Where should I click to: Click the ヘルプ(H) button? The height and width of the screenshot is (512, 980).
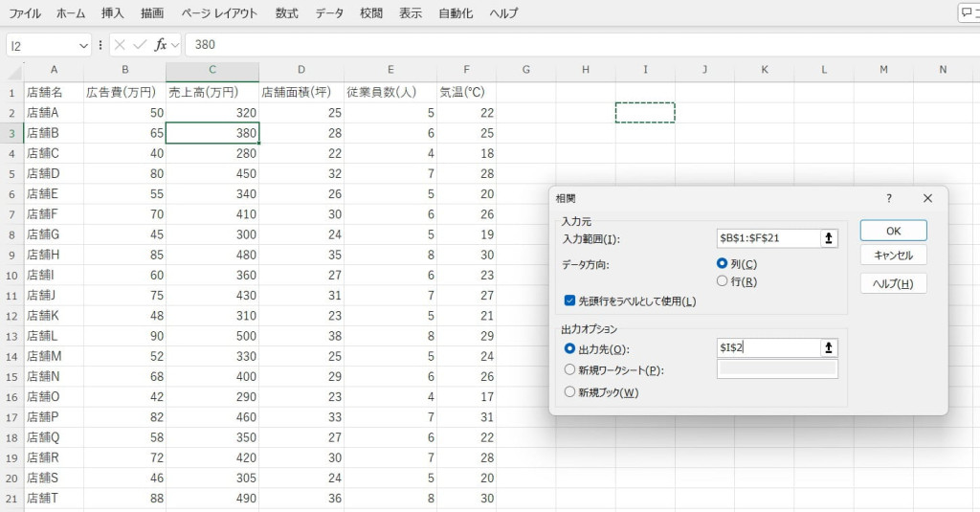(893, 283)
